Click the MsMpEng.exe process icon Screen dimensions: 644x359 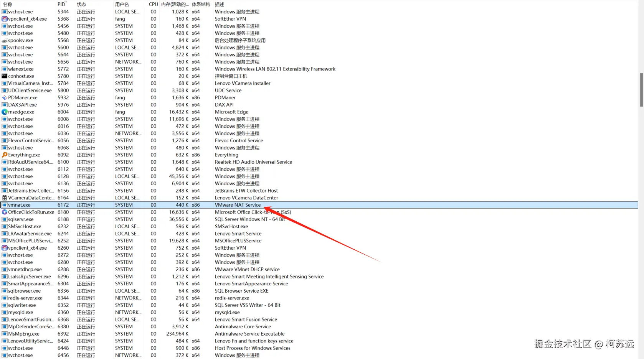[5, 334]
